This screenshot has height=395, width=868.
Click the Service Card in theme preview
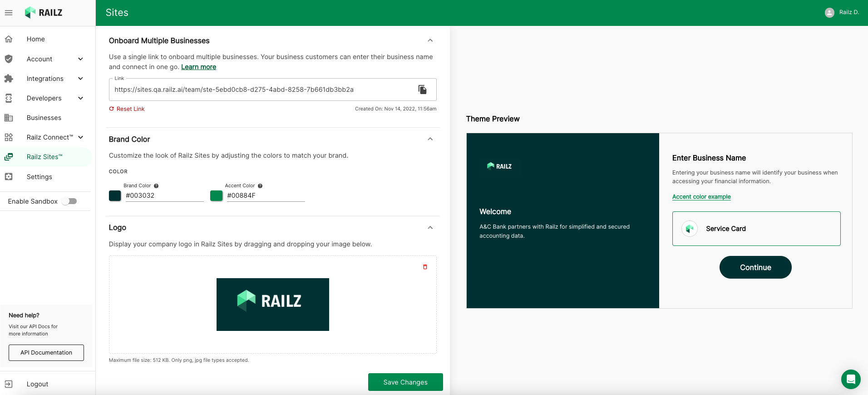point(756,229)
